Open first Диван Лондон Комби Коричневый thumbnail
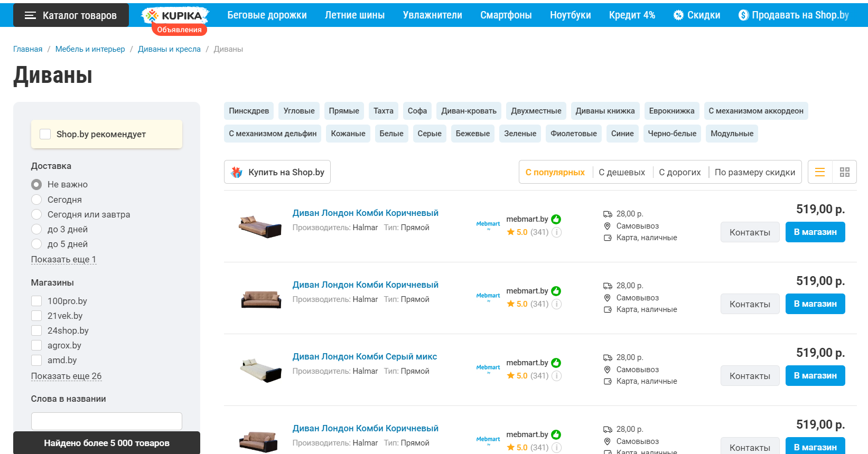The image size is (868, 454). pyautogui.click(x=260, y=226)
